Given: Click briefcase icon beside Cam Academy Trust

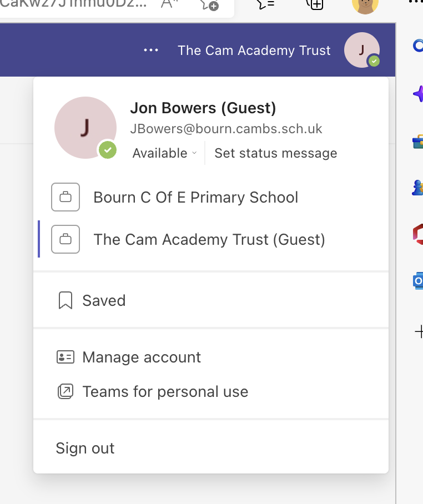Looking at the screenshot, I should tap(66, 239).
